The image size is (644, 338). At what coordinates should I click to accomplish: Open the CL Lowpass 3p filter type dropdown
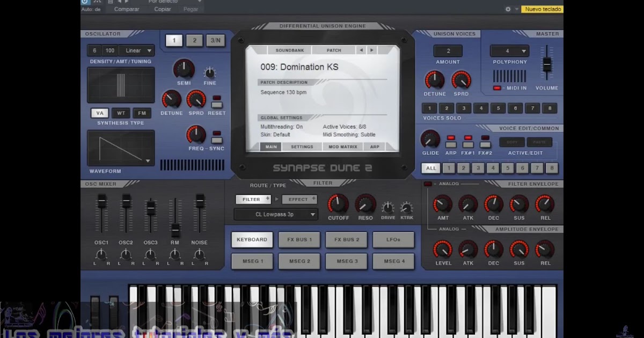(276, 215)
